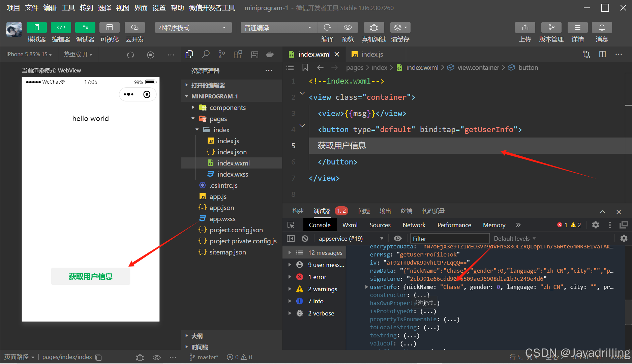
Task: Toggle the 模拟器 simulator panel button
Action: tap(37, 28)
